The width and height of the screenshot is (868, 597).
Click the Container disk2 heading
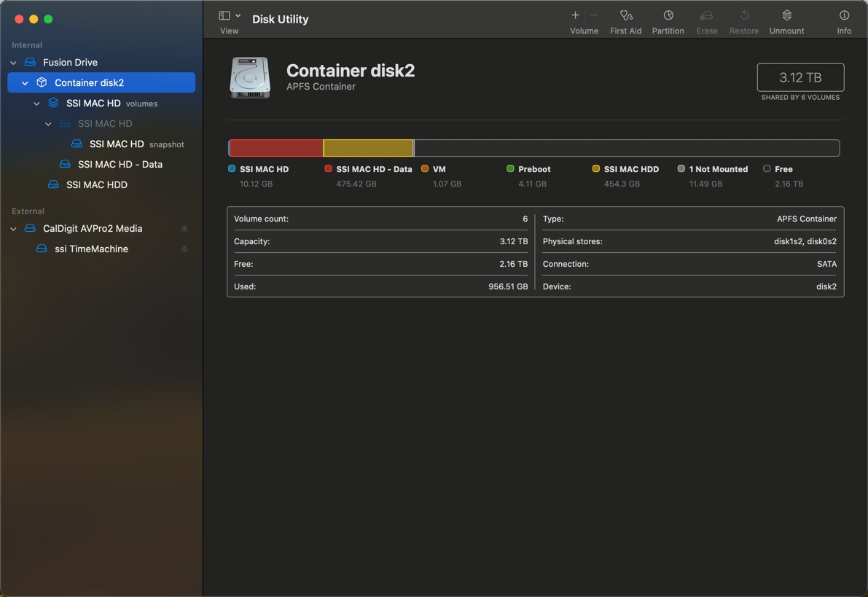351,70
